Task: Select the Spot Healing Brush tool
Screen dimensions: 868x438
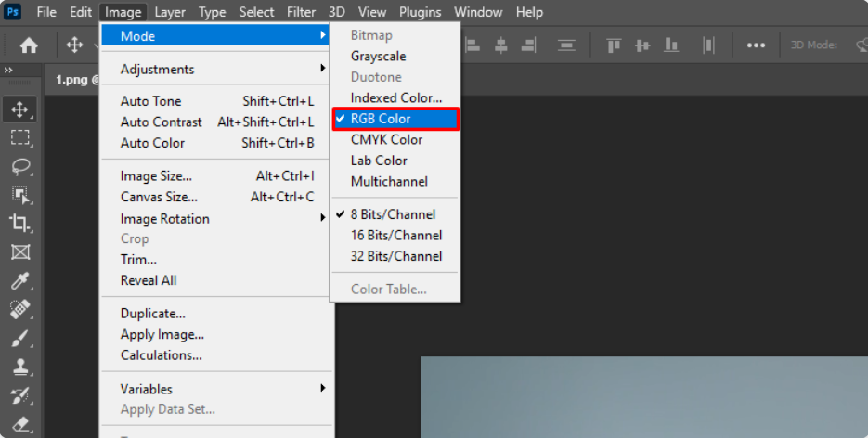Action: click(x=20, y=309)
